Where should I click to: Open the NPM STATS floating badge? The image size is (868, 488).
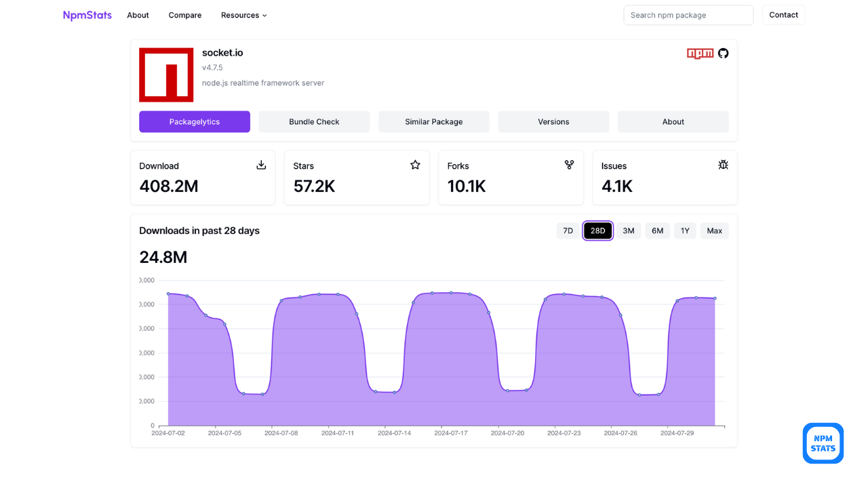(x=823, y=443)
